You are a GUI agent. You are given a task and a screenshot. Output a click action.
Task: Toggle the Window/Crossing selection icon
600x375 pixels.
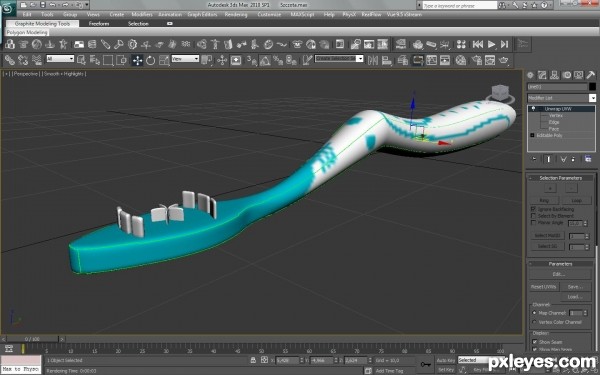click(x=122, y=60)
